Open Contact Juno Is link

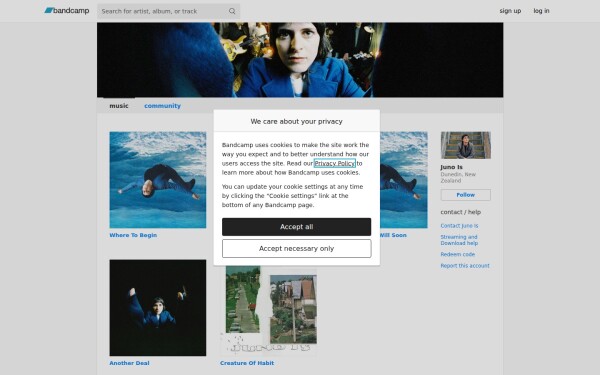tap(459, 226)
